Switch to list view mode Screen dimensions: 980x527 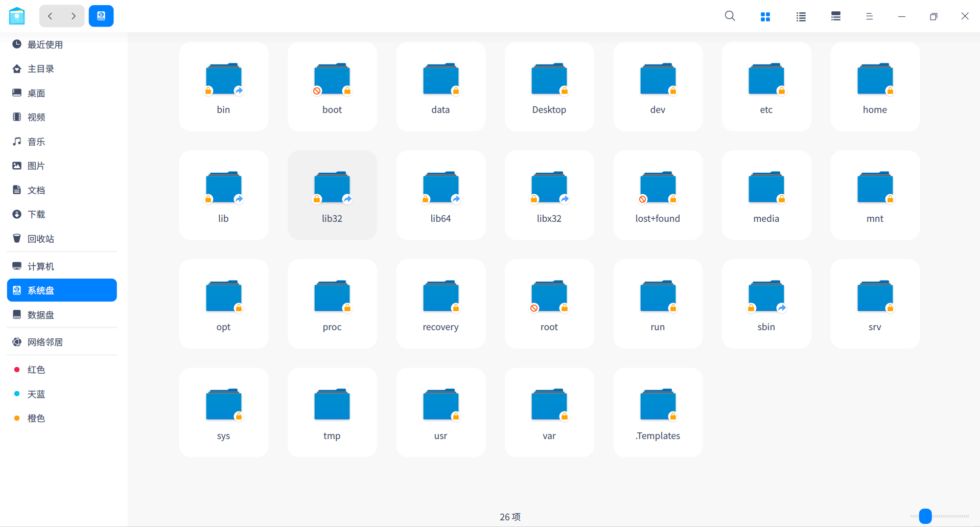click(801, 16)
